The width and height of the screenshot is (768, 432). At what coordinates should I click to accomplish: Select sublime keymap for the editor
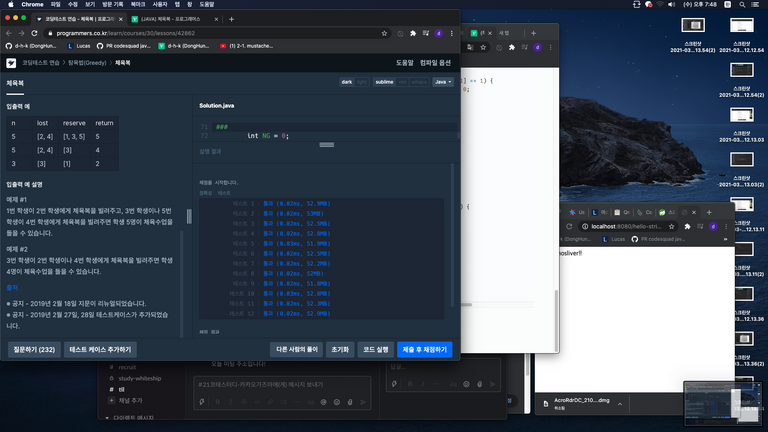(384, 82)
